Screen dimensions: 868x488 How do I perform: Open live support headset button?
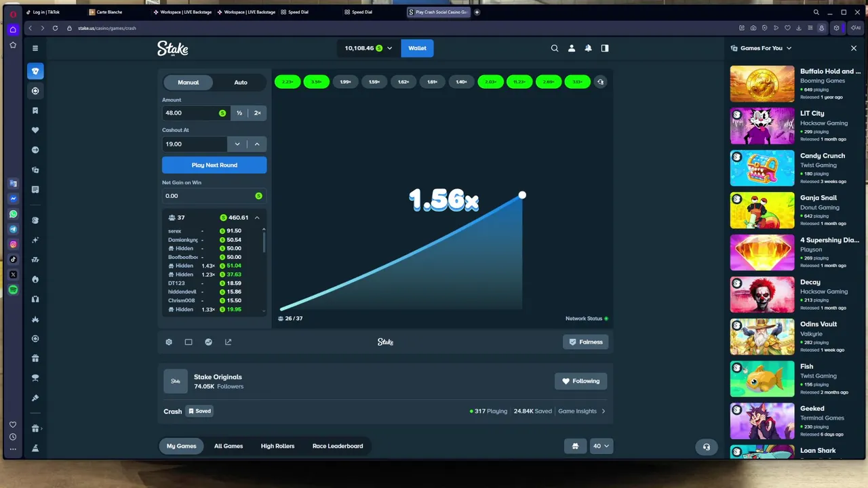click(707, 447)
